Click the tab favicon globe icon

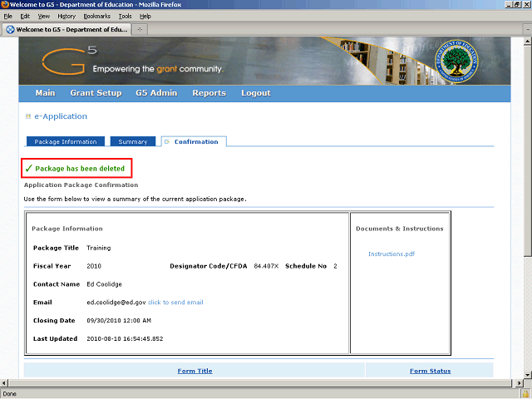(10, 30)
